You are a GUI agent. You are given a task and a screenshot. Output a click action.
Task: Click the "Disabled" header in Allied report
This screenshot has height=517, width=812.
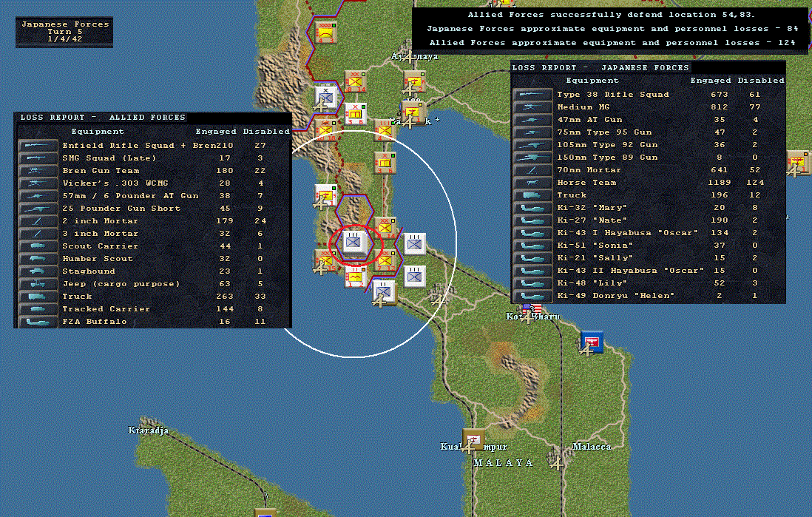pos(266,132)
